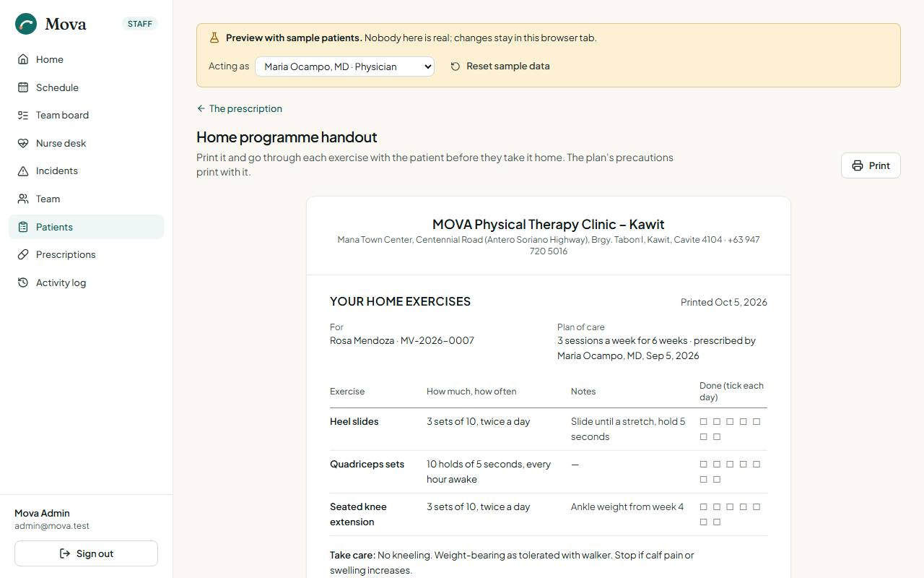Click 10 holds of 5 seconds dosage
Viewport: 924px width, 578px height.
pos(489,471)
